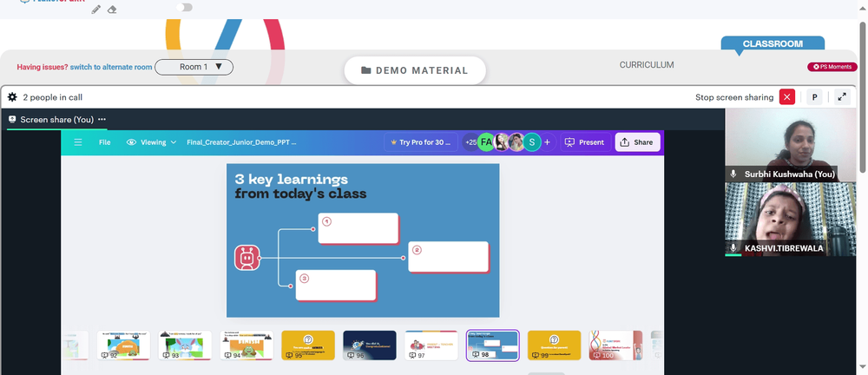Click learning box number 3
This screenshot has height=375, width=868.
pyautogui.click(x=336, y=286)
